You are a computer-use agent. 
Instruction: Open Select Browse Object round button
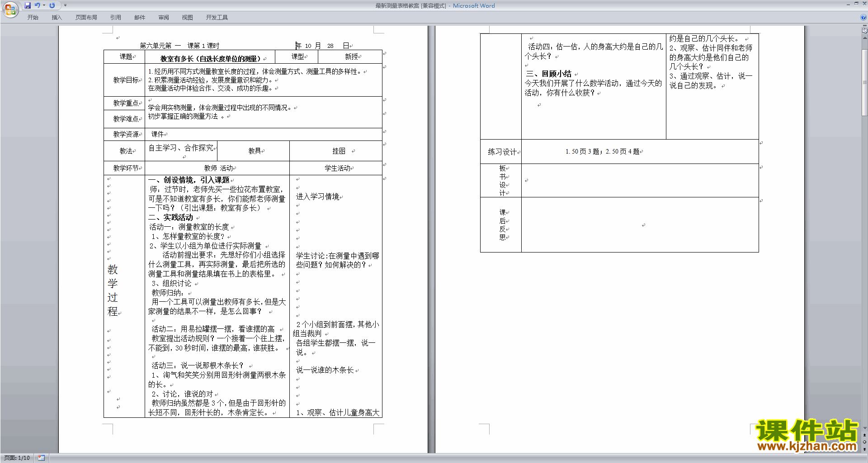(865, 442)
